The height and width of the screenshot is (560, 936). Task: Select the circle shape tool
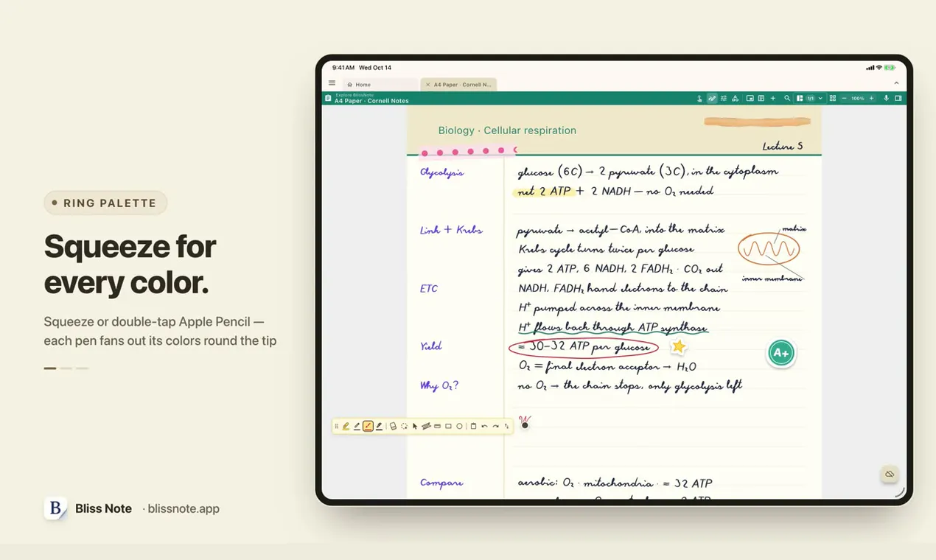tap(459, 426)
